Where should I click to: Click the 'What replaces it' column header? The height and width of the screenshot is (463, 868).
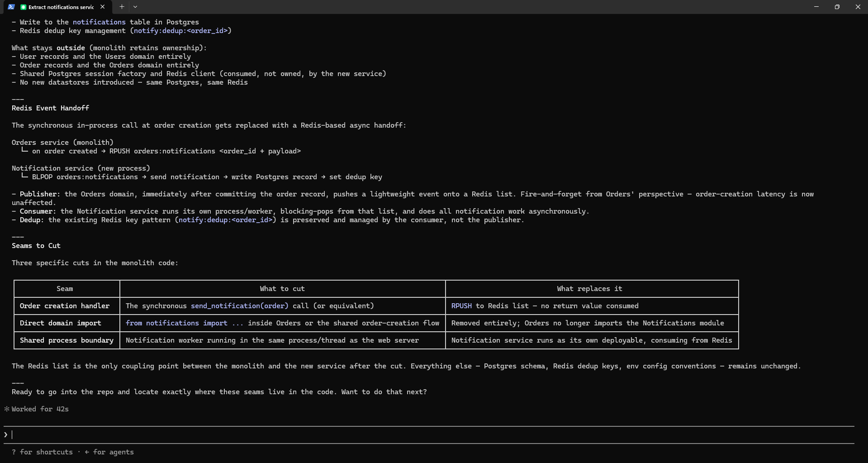click(589, 289)
